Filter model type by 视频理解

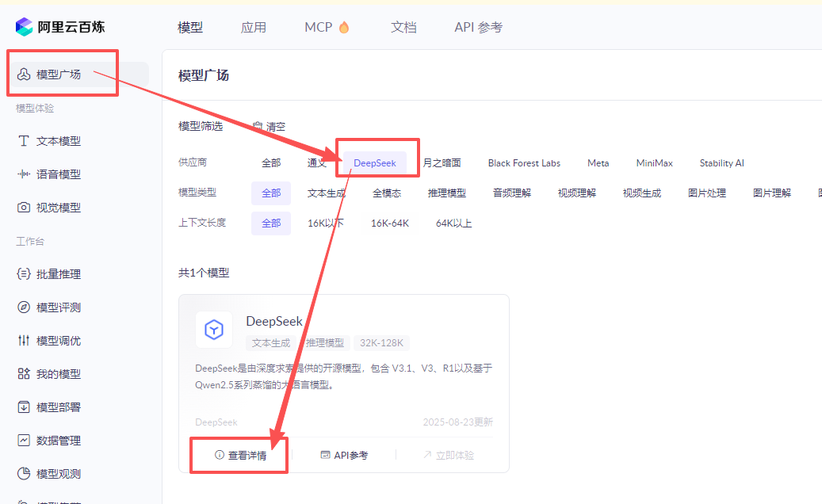(x=576, y=193)
